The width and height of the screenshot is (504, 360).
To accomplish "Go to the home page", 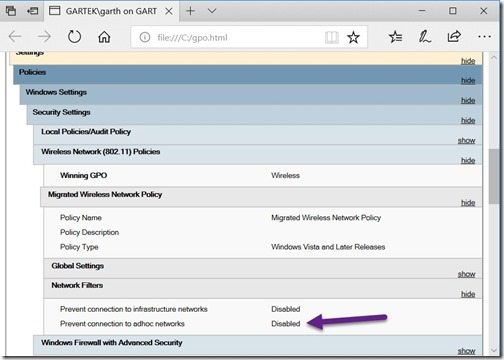I will [104, 37].
